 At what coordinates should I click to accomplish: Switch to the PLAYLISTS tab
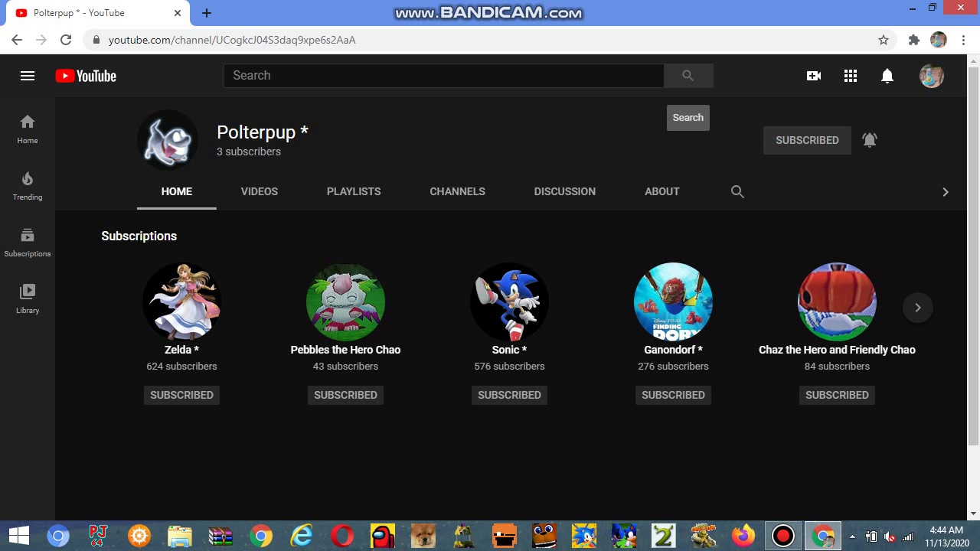click(354, 191)
